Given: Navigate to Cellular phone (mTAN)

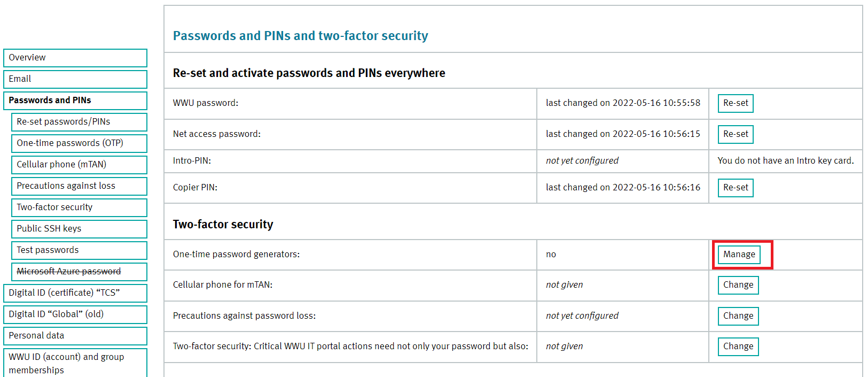Looking at the screenshot, I should point(79,165).
